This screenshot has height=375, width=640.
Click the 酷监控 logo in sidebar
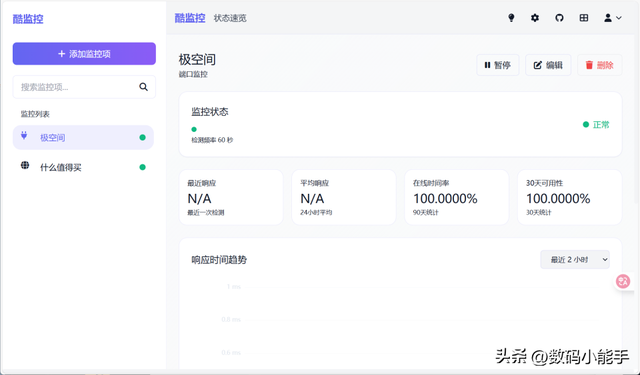[28, 19]
